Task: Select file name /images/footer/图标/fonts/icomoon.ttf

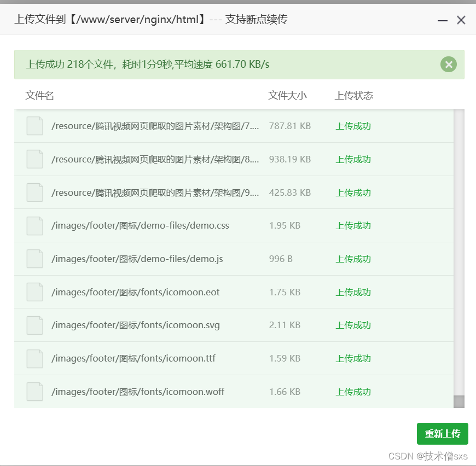Action: point(133,359)
